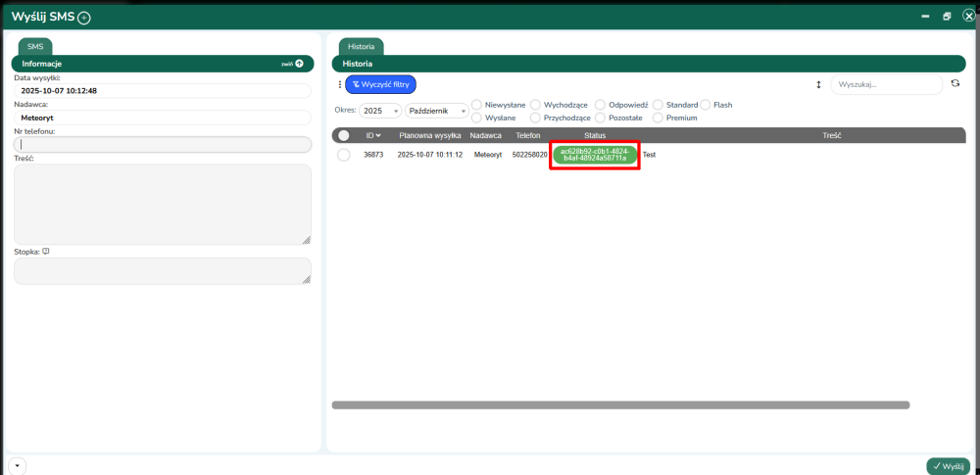The width and height of the screenshot is (980, 475).
Task: Switch to the SMS tab
Action: coord(35,46)
